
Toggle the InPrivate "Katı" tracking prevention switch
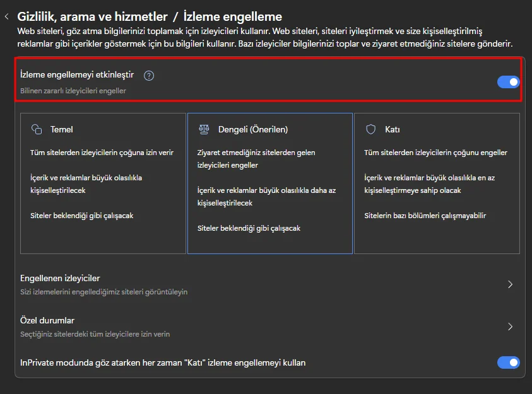pyautogui.click(x=508, y=362)
